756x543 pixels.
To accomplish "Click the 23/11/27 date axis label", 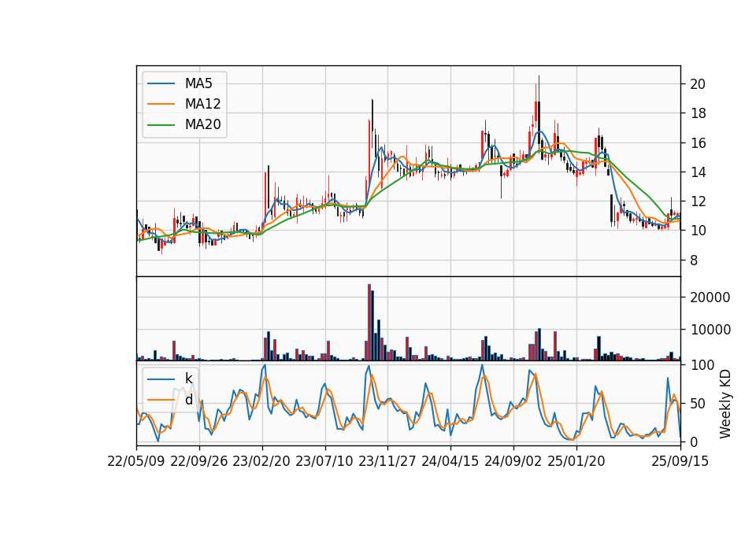I will 387,461.
